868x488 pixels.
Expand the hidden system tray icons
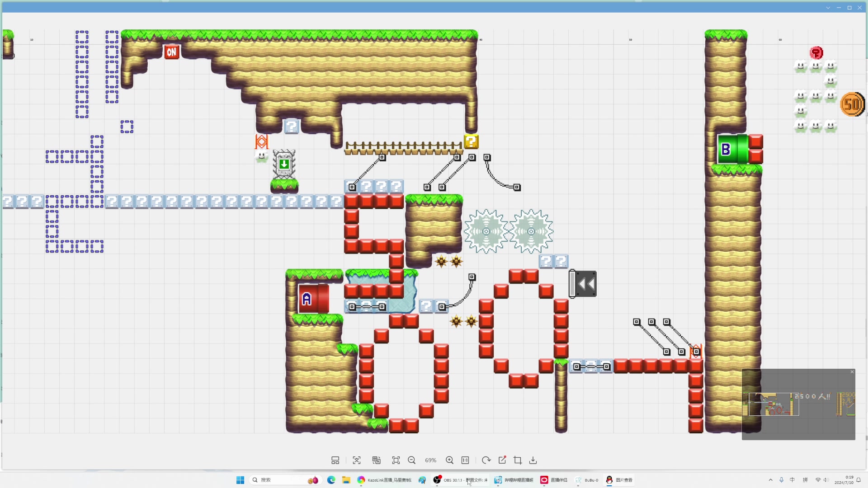tap(771, 480)
